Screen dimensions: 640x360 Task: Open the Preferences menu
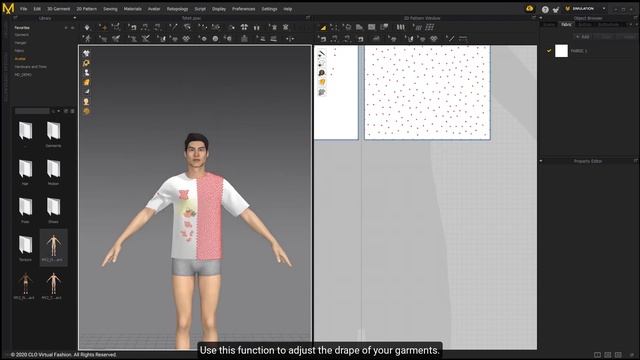pos(244,9)
